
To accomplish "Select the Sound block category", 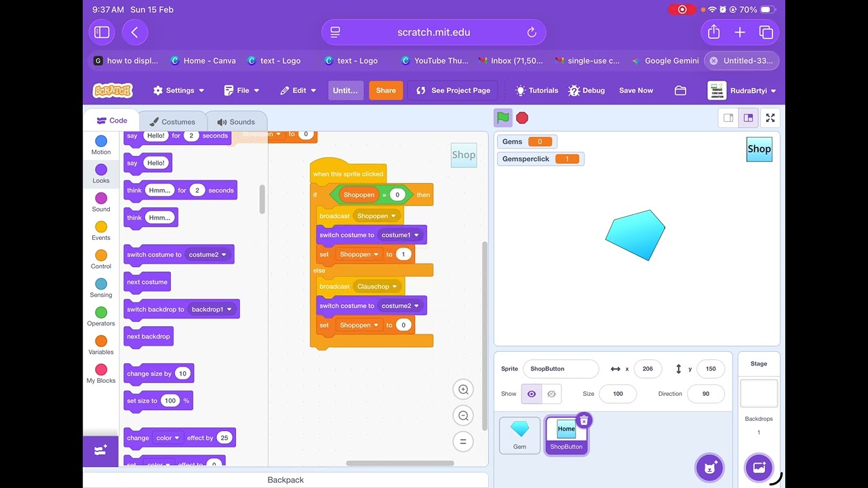I will point(101,202).
